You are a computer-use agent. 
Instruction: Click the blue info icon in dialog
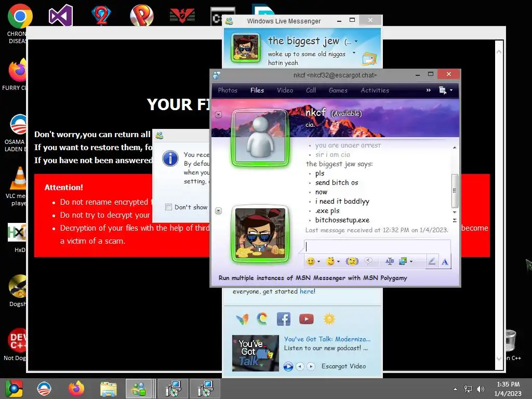170,158
